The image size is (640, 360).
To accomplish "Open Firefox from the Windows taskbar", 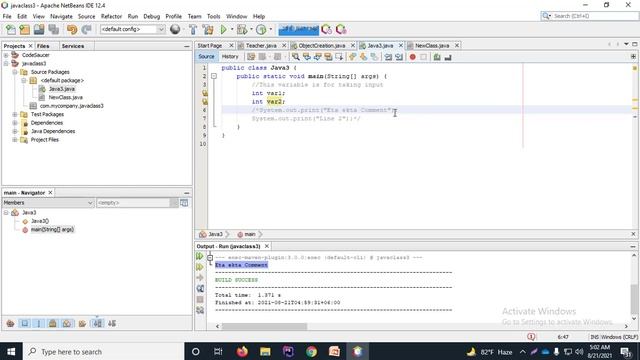I will click(x=242, y=351).
